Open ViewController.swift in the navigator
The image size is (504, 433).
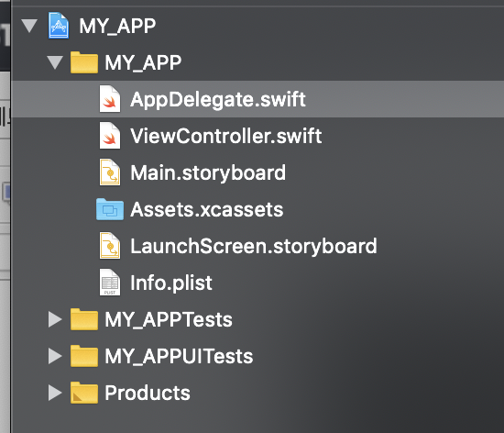(x=226, y=136)
